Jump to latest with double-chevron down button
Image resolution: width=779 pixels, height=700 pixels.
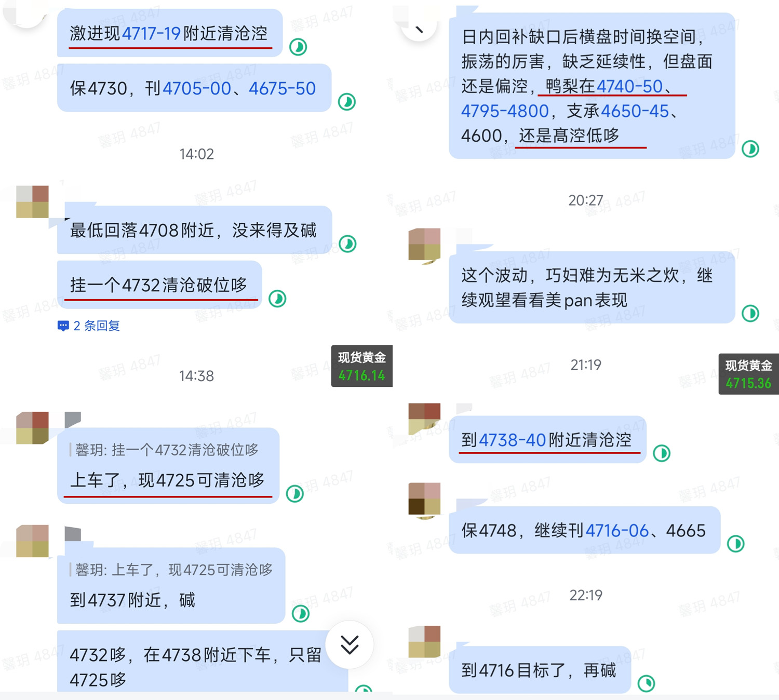(x=350, y=644)
